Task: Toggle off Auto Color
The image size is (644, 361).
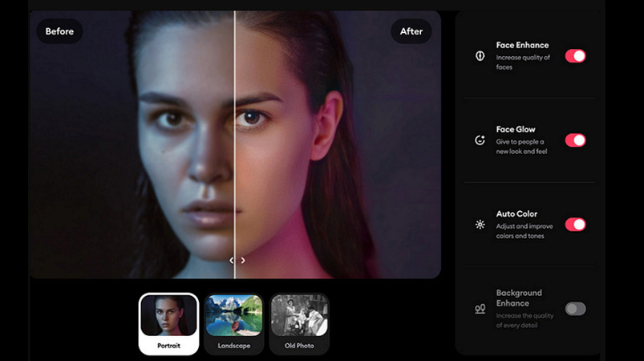Action: click(x=575, y=225)
